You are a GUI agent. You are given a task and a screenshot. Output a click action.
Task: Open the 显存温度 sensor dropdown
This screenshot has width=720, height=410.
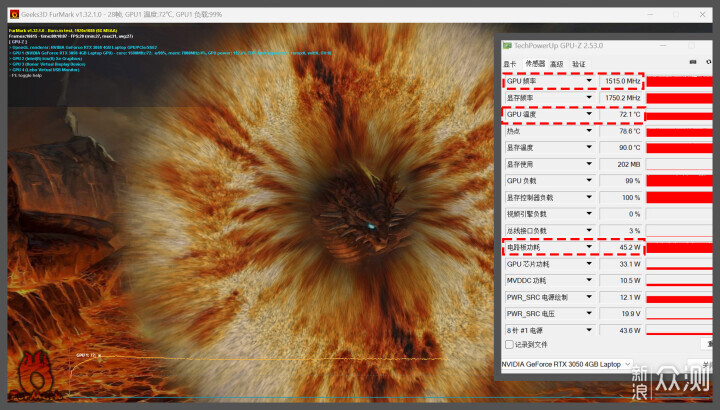tap(589, 147)
